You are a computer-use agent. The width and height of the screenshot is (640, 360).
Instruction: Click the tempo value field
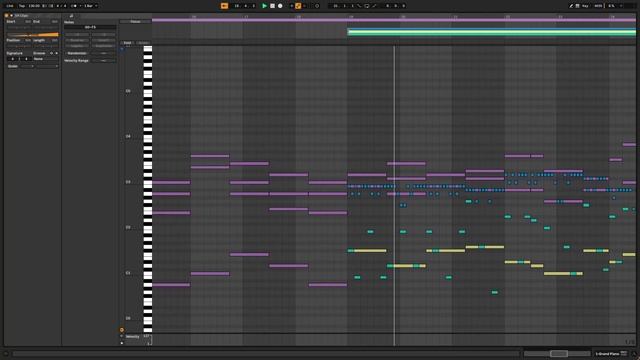[x=35, y=6]
